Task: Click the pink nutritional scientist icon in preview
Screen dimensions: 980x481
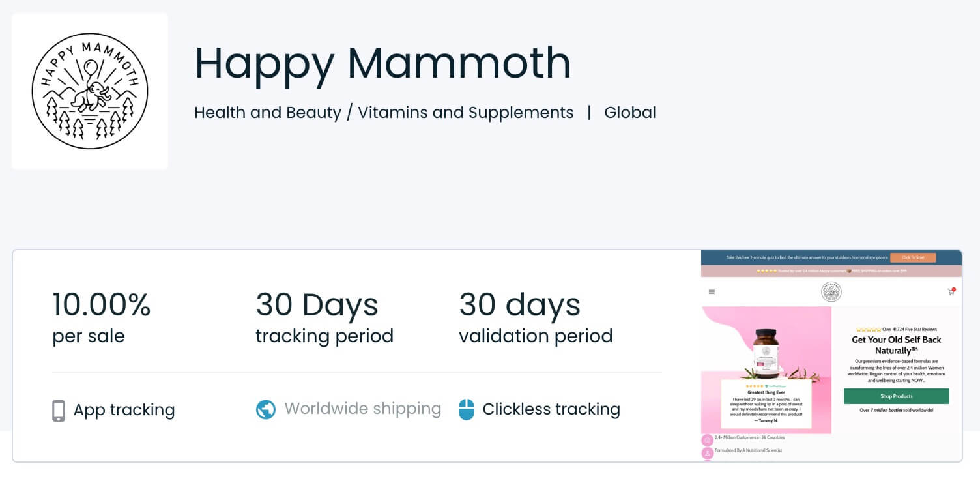Action: (707, 452)
